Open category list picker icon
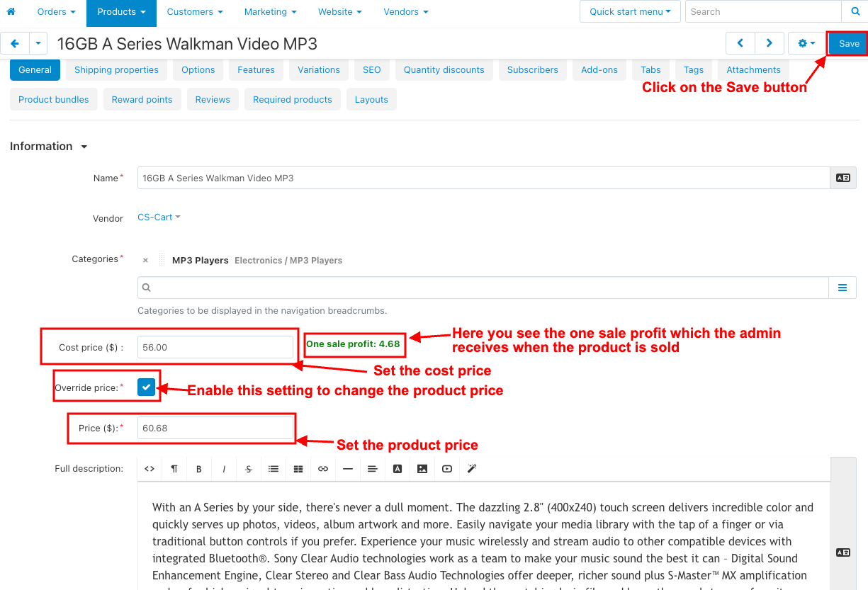 tap(842, 288)
